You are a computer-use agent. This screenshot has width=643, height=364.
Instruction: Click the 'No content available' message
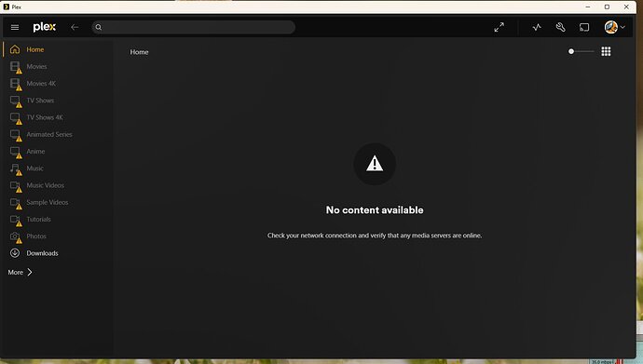375,210
